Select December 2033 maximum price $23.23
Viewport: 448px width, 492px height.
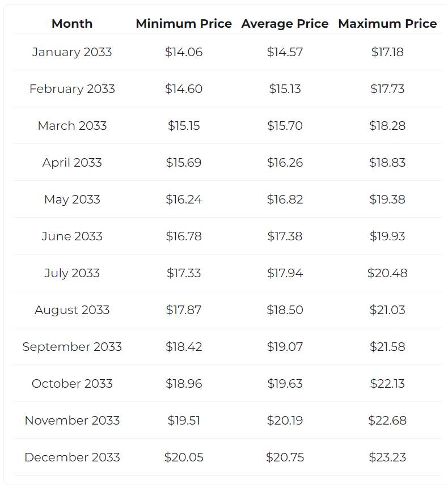click(387, 457)
